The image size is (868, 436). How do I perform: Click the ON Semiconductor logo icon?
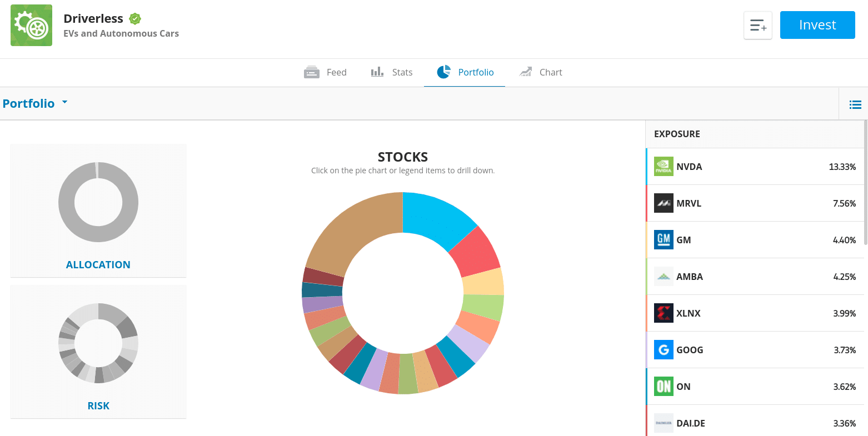coord(664,387)
